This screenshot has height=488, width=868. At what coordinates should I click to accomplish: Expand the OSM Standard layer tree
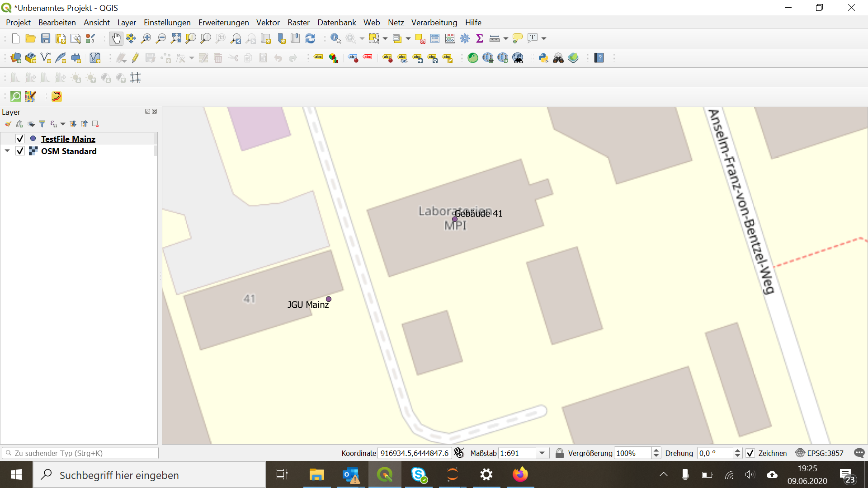(7, 151)
